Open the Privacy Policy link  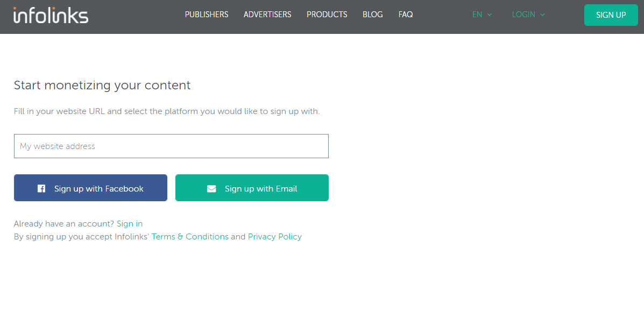click(x=275, y=237)
